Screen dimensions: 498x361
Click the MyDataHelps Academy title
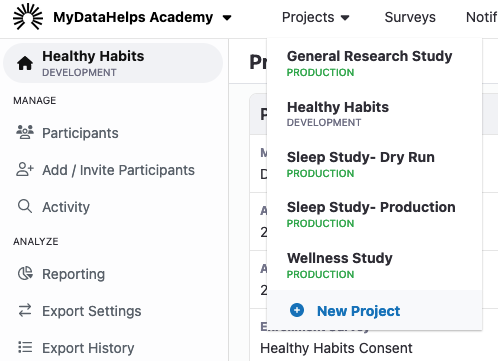coord(133,17)
